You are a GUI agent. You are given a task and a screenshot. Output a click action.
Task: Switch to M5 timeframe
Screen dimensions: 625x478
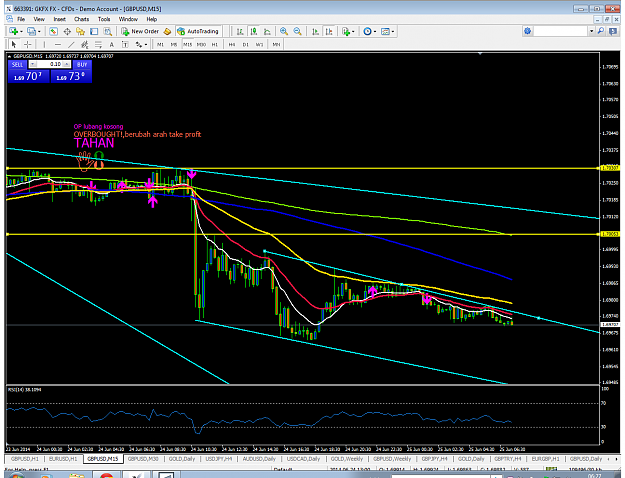174,44
